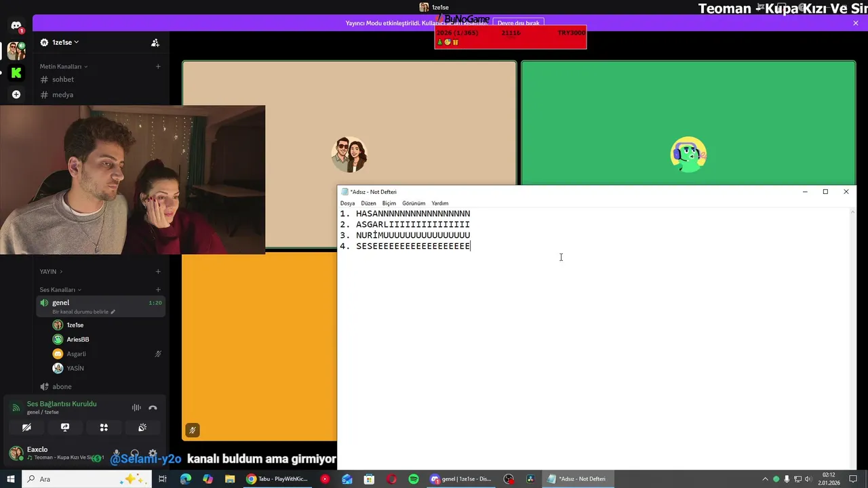Click Devre dışı bırak button
868x488 pixels.
(518, 23)
